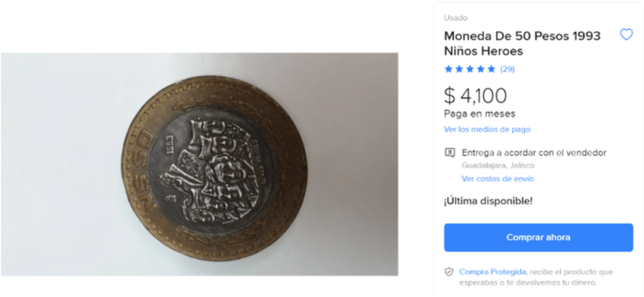Open Ver costos de envío link
This screenshot has width=644, height=297.
pyautogui.click(x=497, y=179)
